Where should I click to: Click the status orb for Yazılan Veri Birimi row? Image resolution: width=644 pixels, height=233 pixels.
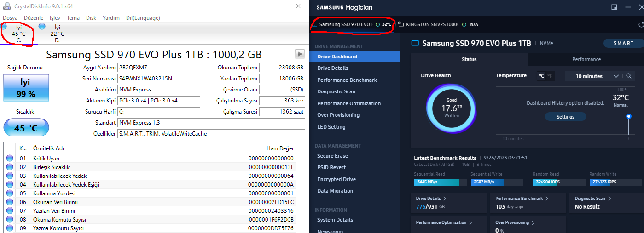[x=10, y=210]
